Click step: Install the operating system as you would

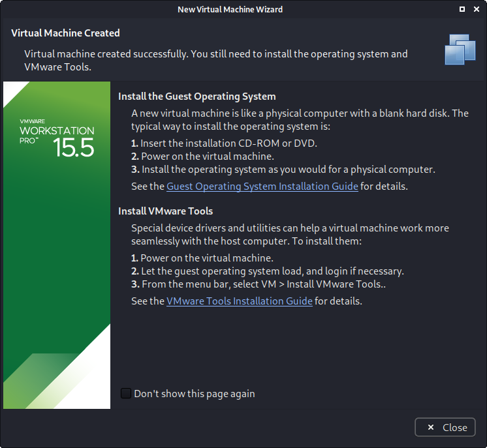[x=283, y=170]
